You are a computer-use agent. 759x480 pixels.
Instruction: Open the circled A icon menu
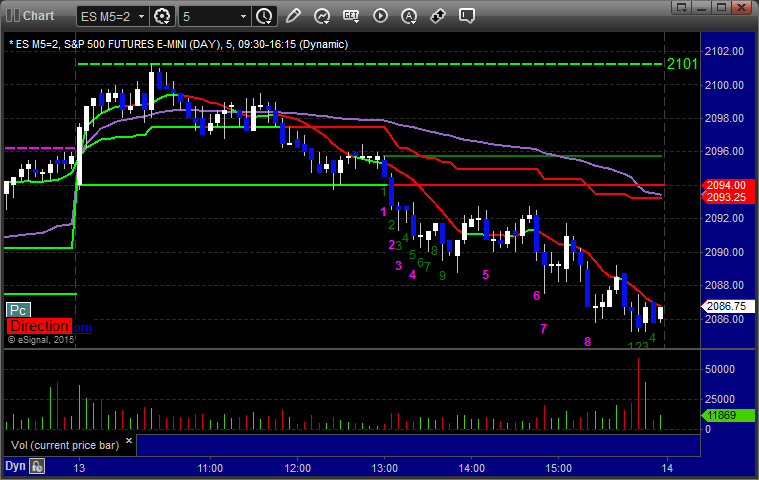[409, 16]
